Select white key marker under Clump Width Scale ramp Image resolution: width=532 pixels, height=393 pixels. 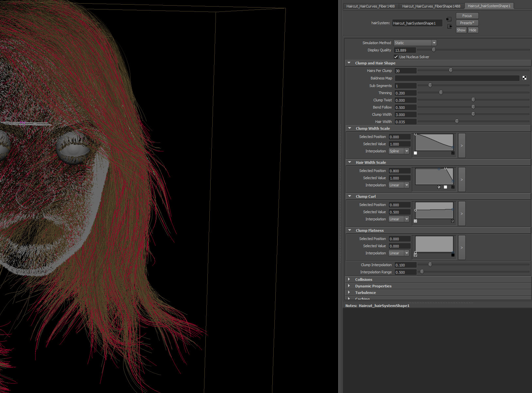415,153
